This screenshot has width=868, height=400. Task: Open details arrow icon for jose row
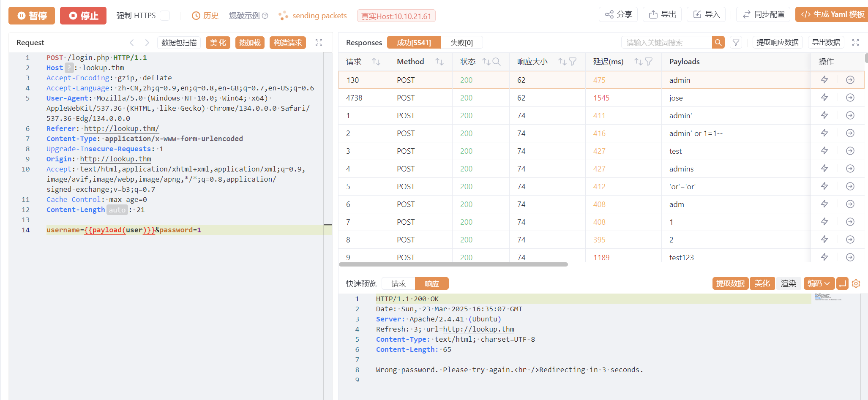[850, 98]
